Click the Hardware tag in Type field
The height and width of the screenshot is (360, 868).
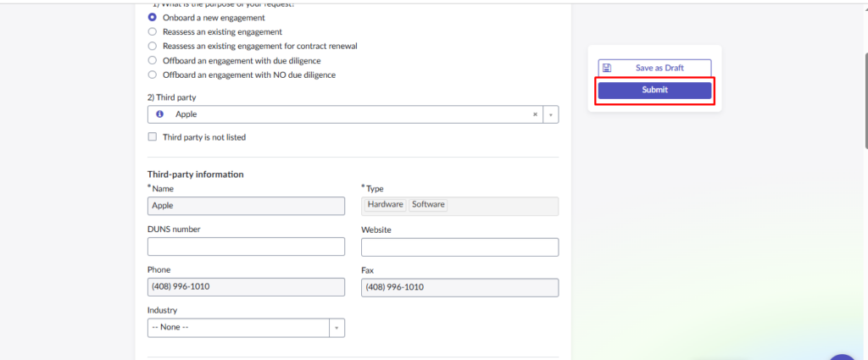click(x=385, y=205)
